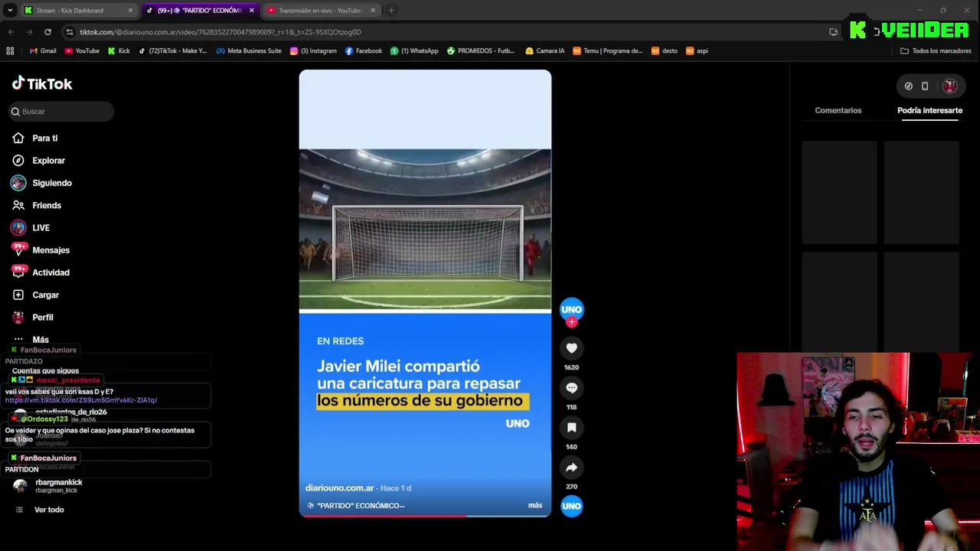
Task: Click the circular icon beside phone icon
Action: [x=908, y=86]
